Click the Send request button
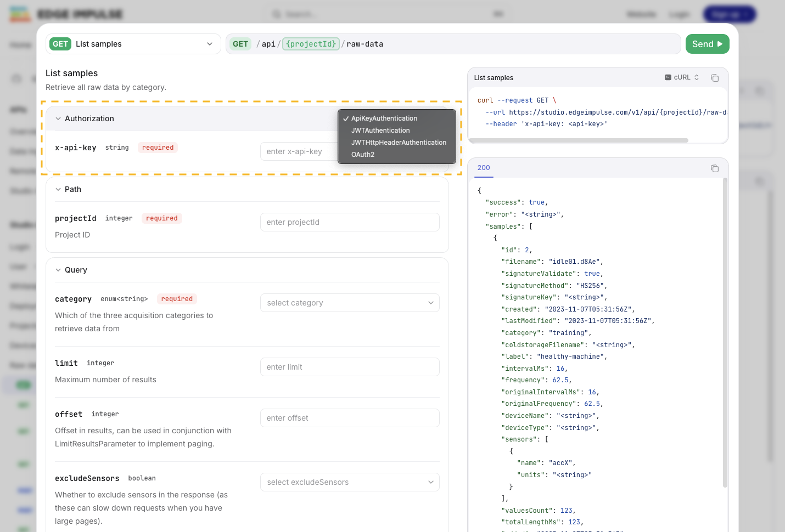Screen dimensions: 785x532 [707, 44]
